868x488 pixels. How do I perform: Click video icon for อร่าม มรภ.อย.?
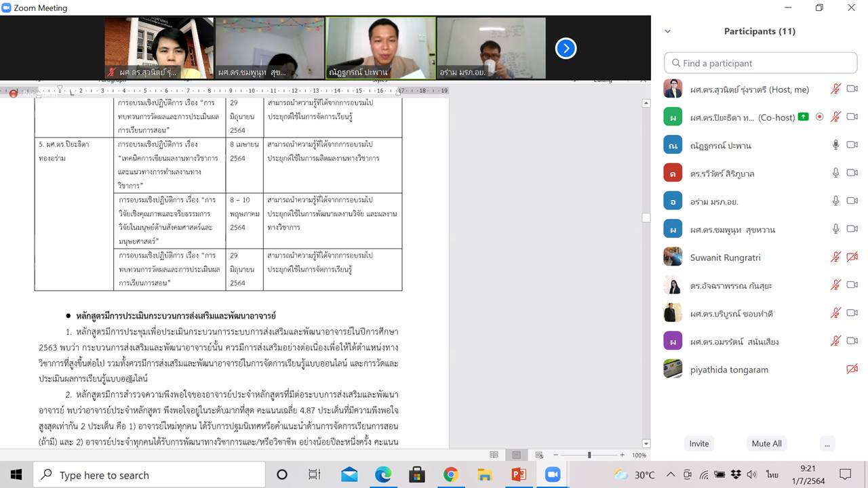click(852, 201)
